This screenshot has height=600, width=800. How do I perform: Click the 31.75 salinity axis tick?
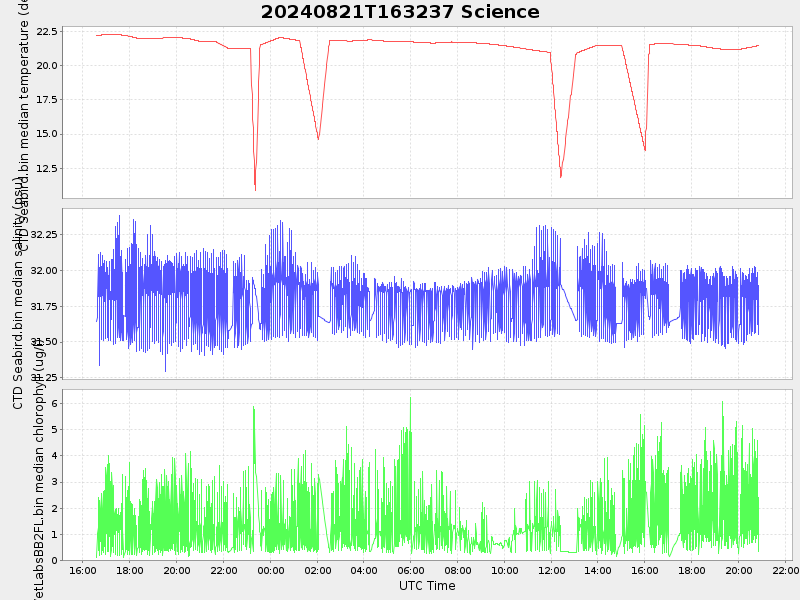pos(45,306)
